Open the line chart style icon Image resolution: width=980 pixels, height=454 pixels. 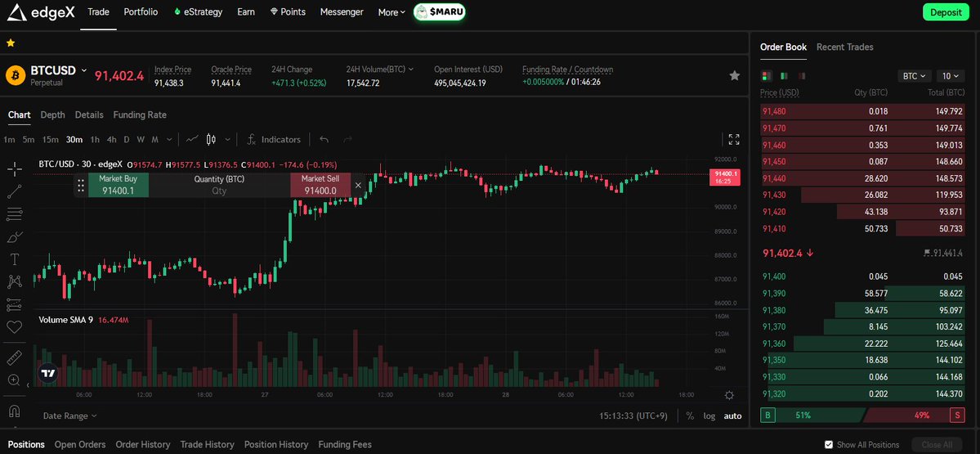193,139
